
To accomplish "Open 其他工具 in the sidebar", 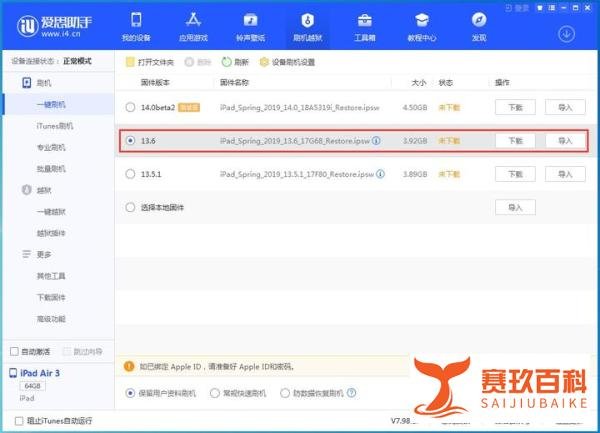I will click(51, 276).
